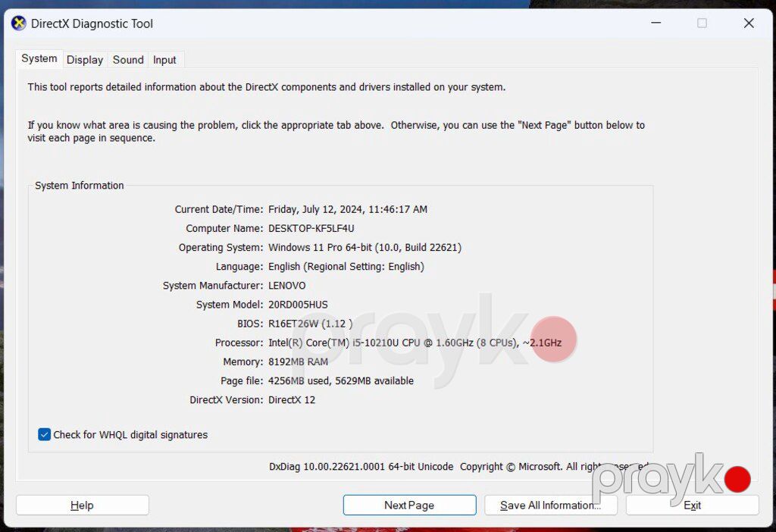The image size is (776, 532).
Task: Click the Windows 11 Pro 64-bit value
Action: (x=365, y=248)
